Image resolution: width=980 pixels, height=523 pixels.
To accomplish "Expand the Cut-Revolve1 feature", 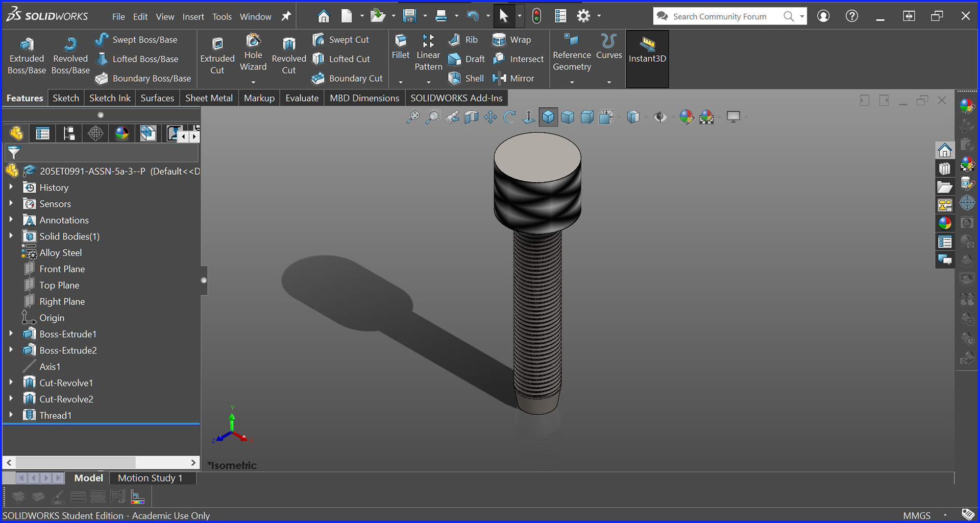I will tap(11, 383).
